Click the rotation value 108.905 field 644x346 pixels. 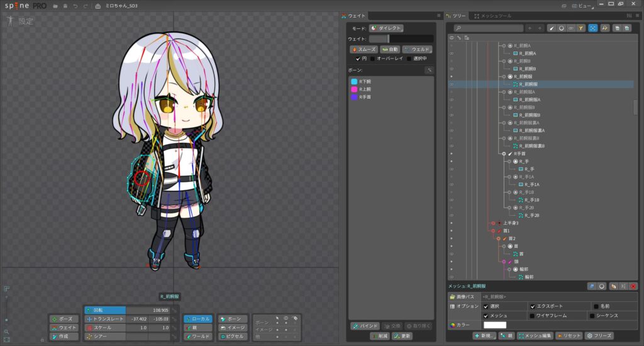click(148, 310)
